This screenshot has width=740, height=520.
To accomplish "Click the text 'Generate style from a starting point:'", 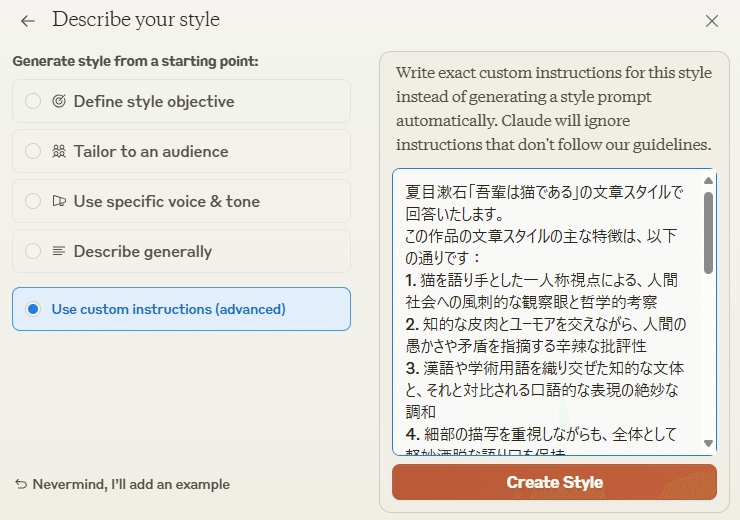I will [135, 61].
